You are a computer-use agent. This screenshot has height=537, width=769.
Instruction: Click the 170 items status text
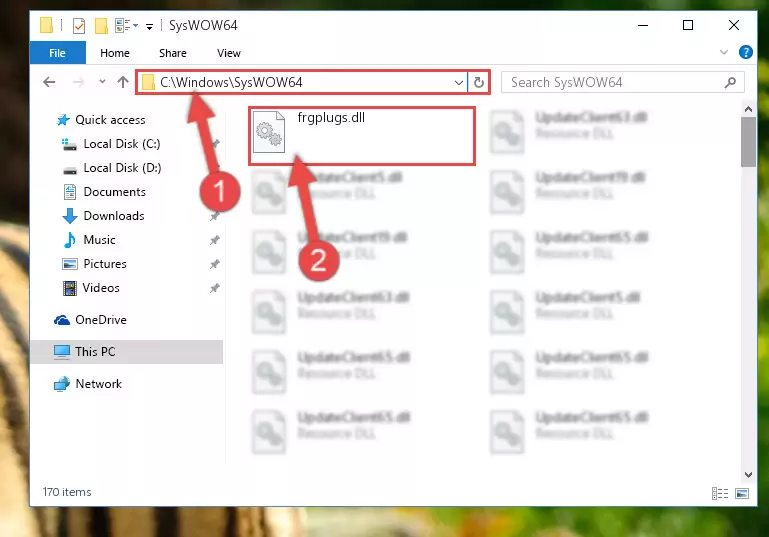pyautogui.click(x=67, y=492)
